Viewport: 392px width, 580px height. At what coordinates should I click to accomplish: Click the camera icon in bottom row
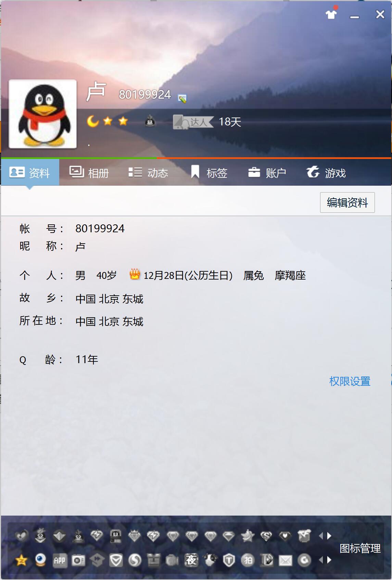(78, 560)
